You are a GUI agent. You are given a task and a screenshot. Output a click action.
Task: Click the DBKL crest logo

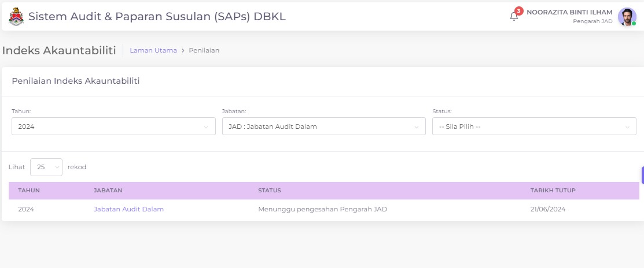tap(17, 17)
